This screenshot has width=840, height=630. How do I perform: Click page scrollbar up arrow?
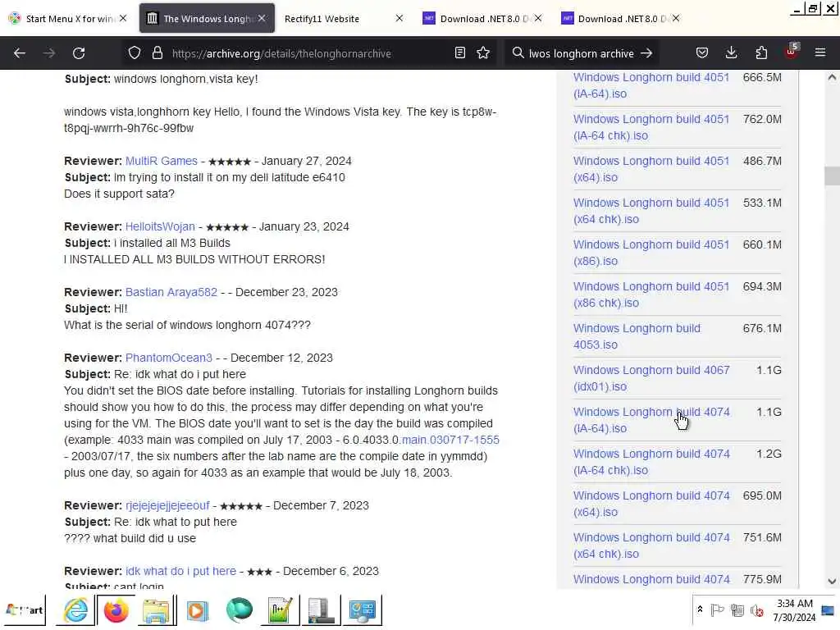(x=832, y=77)
